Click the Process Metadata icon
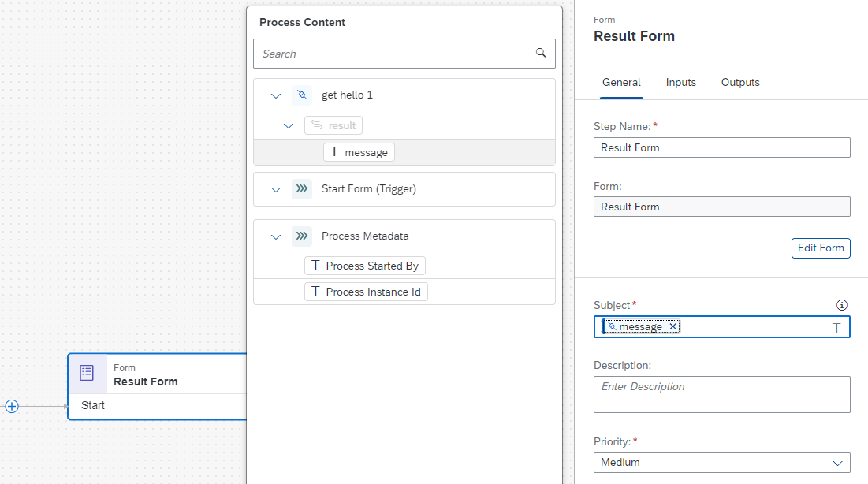This screenshot has height=484, width=868. pyautogui.click(x=302, y=236)
